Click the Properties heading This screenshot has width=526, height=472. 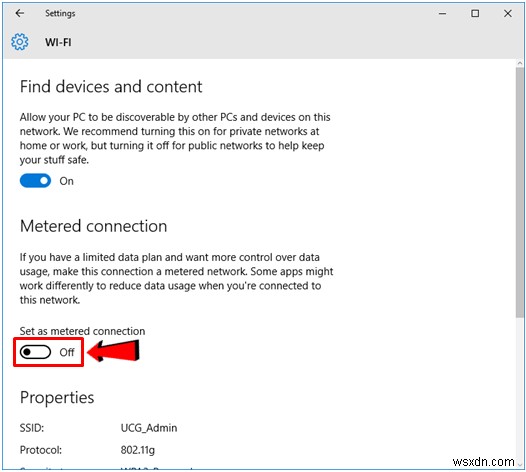pos(57,398)
